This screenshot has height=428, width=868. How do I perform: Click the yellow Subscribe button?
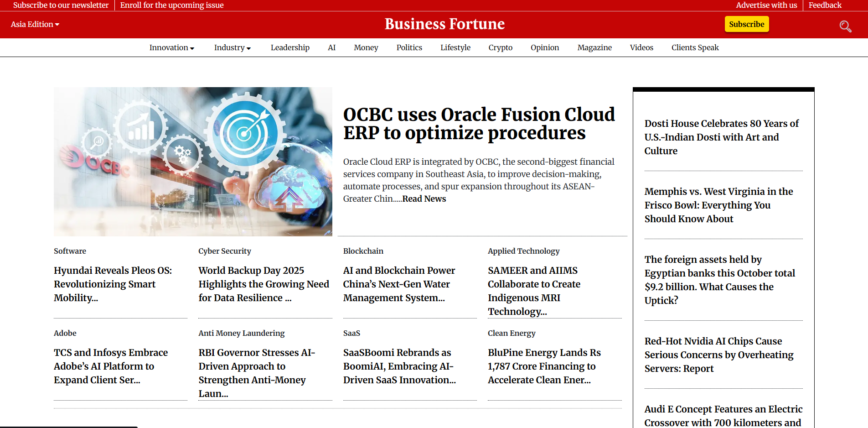pos(746,24)
